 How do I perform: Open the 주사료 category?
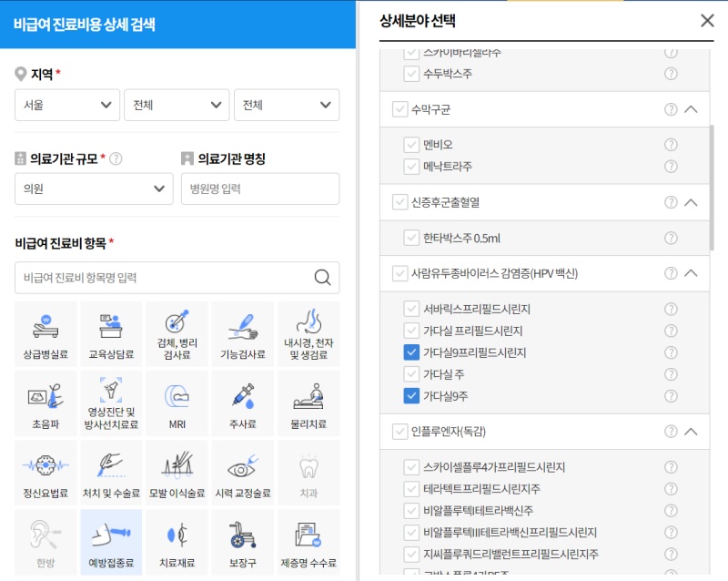pos(243,403)
